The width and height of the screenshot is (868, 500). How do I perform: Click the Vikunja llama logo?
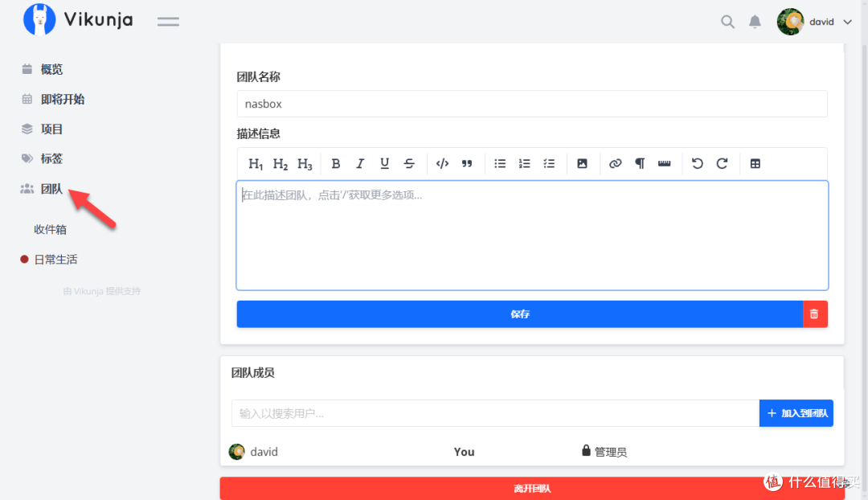[x=39, y=19]
